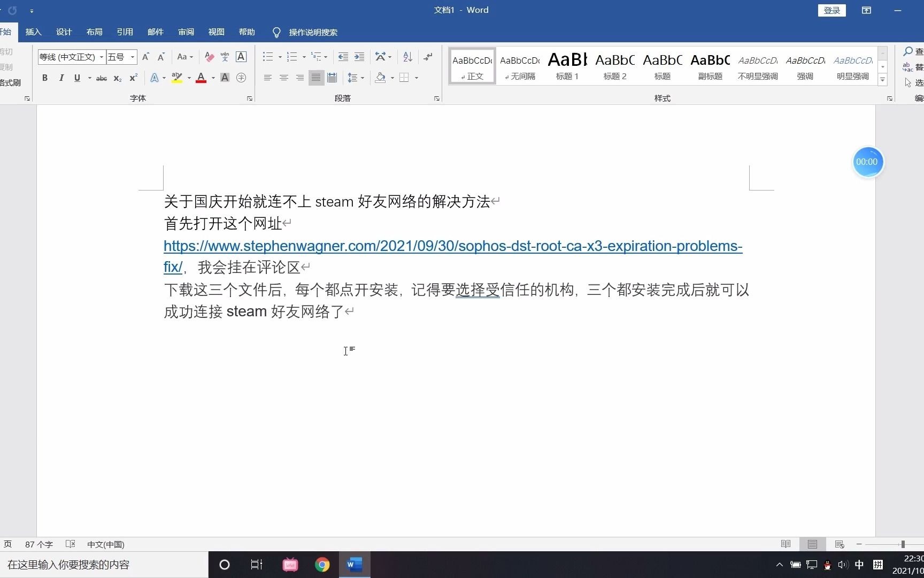
Task: Apply character border to text
Action: 241,57
